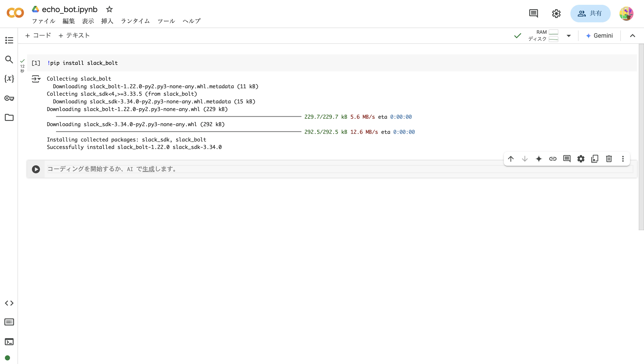The width and height of the screenshot is (644, 364).
Task: Move cell down with arrow icon
Action: pos(525,159)
